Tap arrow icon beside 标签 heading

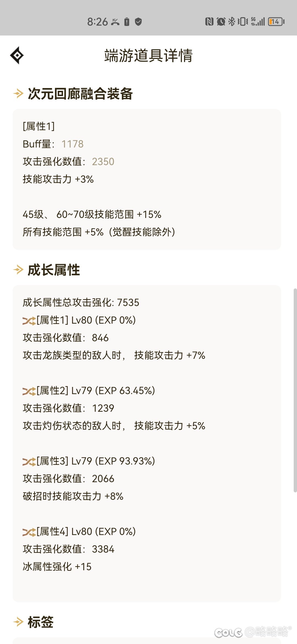(x=18, y=622)
